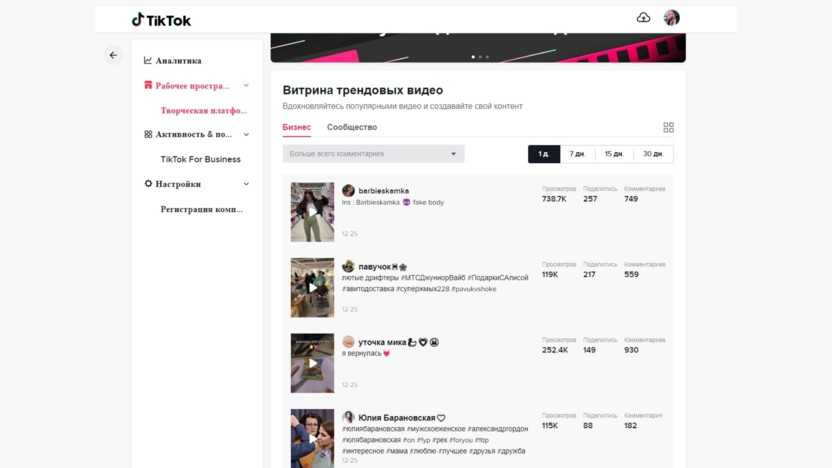Open the уточка мика video thumbnail
The width and height of the screenshot is (832, 468).
click(312, 363)
